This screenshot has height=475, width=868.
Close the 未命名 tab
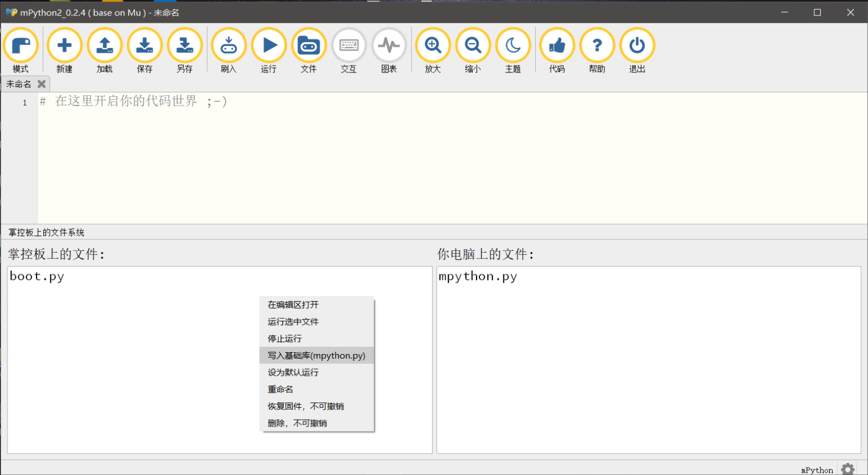[42, 84]
